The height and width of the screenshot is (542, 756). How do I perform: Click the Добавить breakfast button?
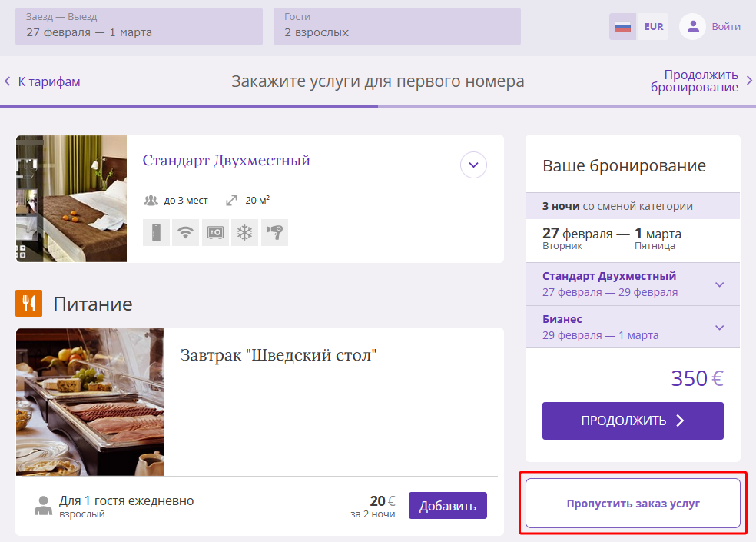pos(447,506)
